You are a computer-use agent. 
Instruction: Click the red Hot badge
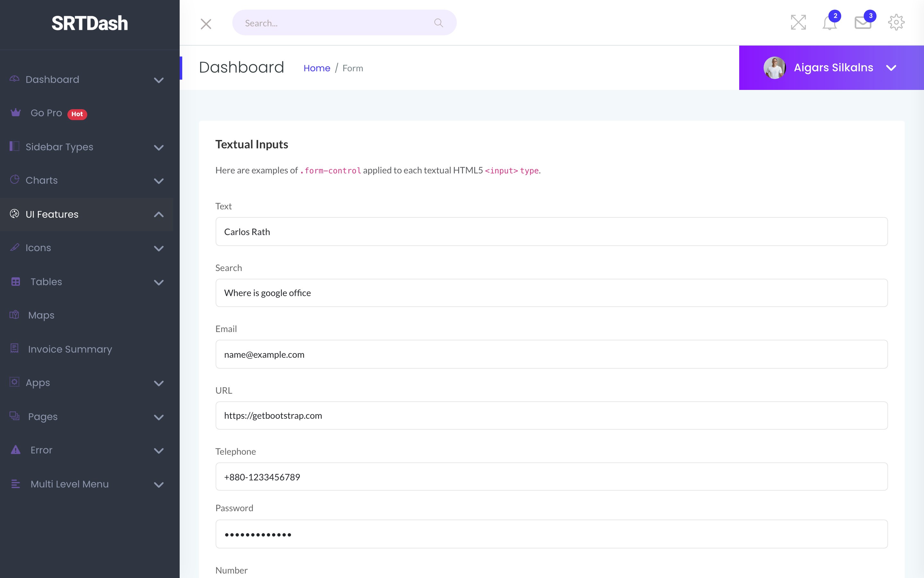[x=77, y=114]
